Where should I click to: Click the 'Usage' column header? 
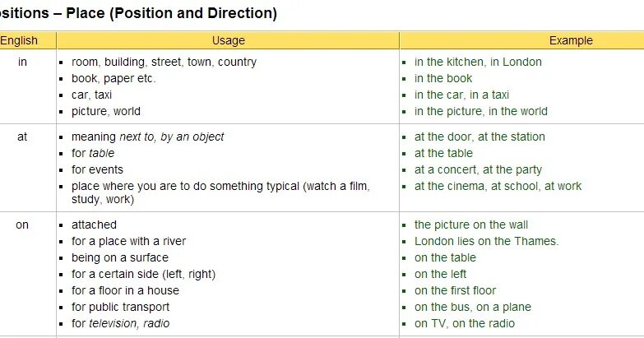[228, 40]
